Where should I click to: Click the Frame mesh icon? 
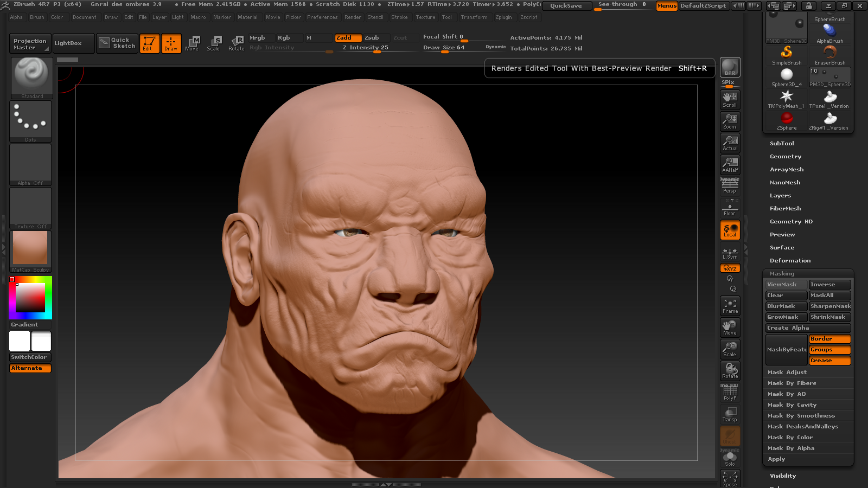point(730,306)
